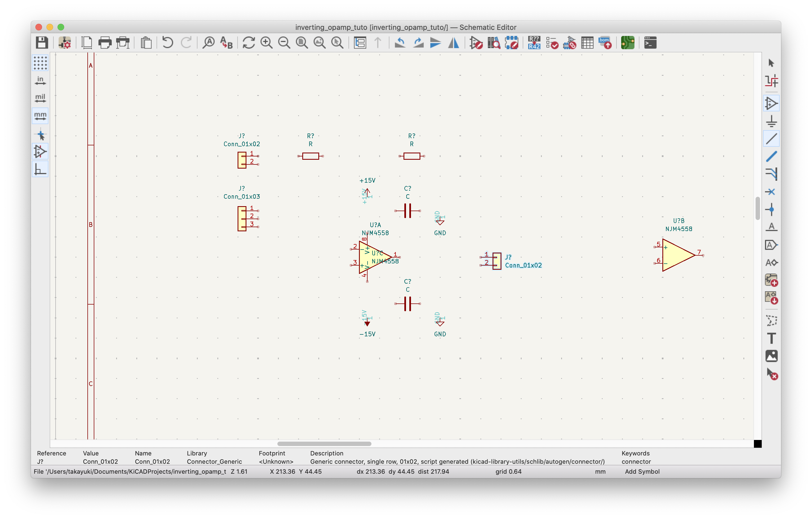The height and width of the screenshot is (519, 812).
Task: Select the Add Wire tool
Action: tap(771, 139)
